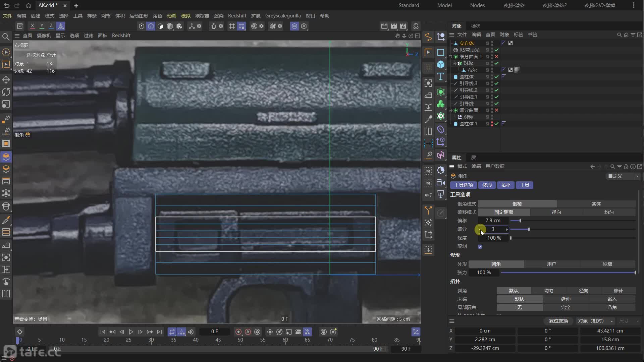Click the Cube primitive icon

pyautogui.click(x=441, y=64)
